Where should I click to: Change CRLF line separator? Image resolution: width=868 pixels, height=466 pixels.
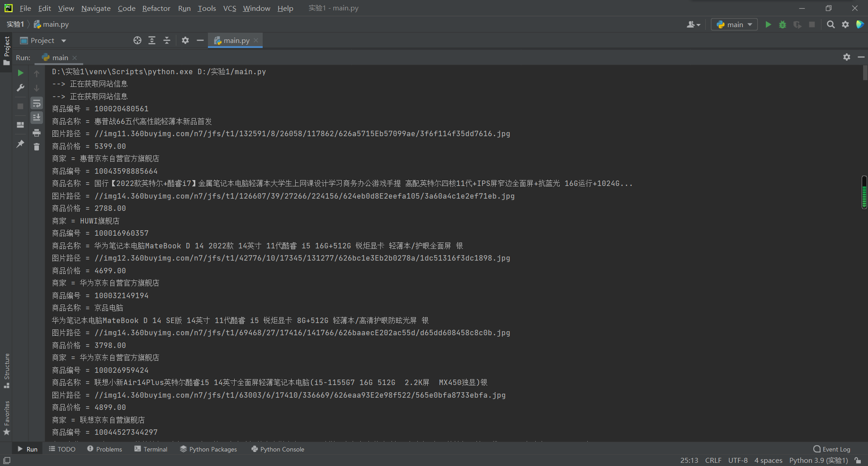click(x=713, y=461)
